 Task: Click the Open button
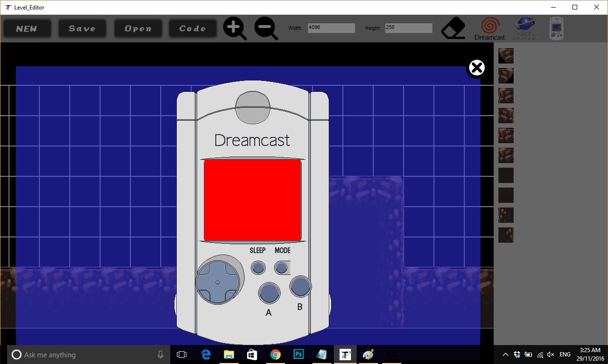click(x=138, y=28)
